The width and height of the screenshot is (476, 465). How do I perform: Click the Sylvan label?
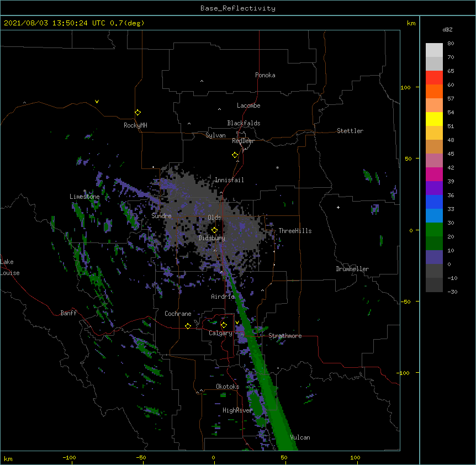[215, 135]
